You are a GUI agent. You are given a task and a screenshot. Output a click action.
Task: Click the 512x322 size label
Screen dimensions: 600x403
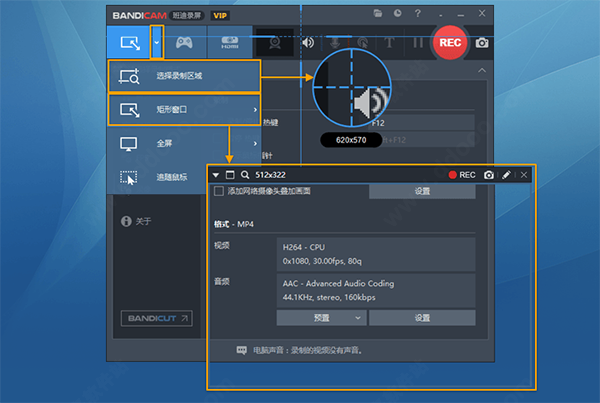[270, 175]
